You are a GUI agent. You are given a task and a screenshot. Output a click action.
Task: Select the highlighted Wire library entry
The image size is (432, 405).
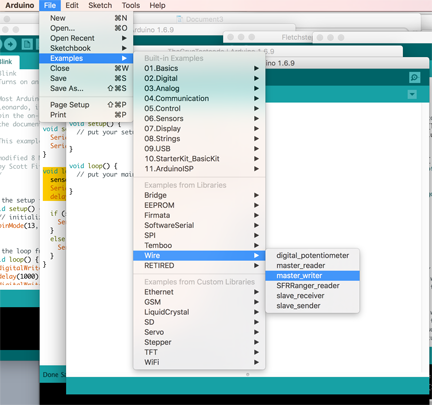(x=199, y=255)
